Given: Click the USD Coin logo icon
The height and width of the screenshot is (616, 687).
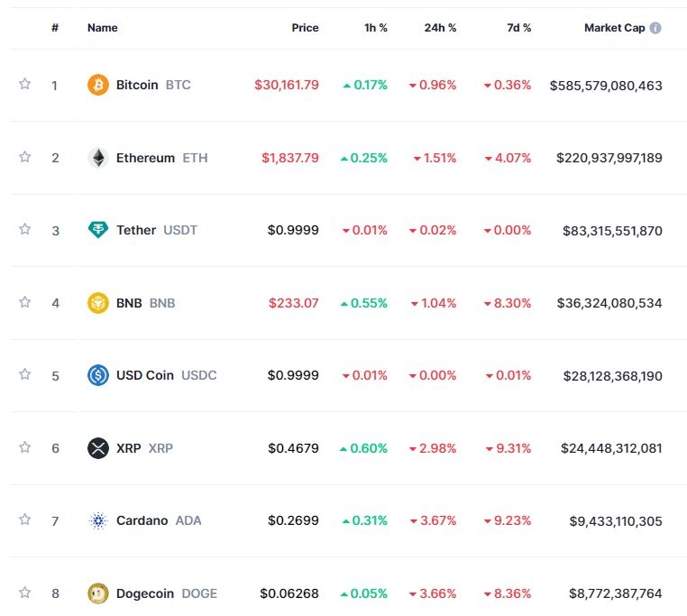Looking at the screenshot, I should pyautogui.click(x=97, y=375).
